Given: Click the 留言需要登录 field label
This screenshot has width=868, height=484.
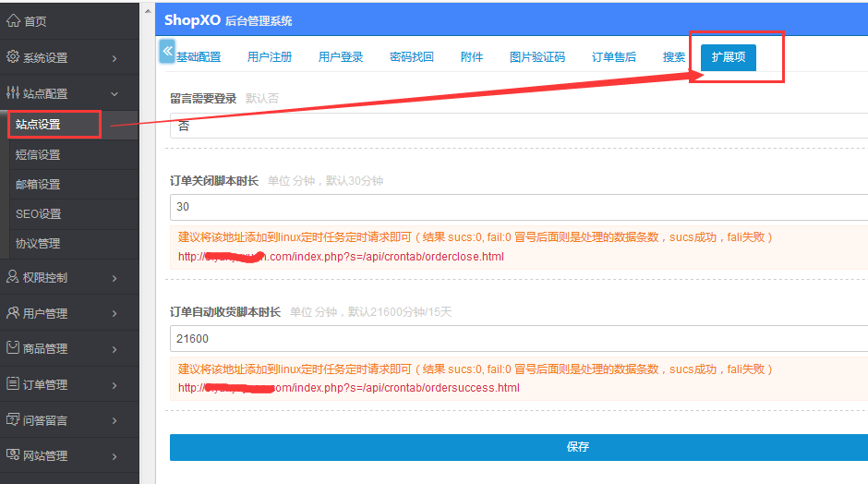Looking at the screenshot, I should pyautogui.click(x=203, y=99).
